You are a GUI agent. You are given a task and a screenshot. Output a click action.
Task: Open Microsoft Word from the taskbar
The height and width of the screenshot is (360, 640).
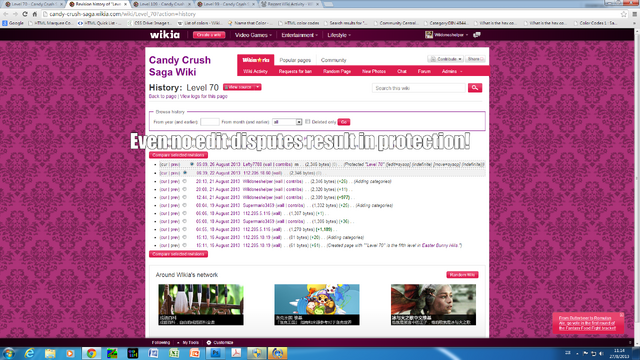coord(153,353)
